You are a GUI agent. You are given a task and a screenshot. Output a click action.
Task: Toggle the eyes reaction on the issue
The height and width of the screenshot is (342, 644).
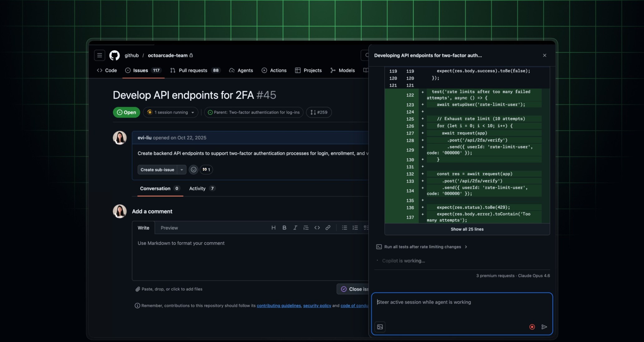point(206,170)
